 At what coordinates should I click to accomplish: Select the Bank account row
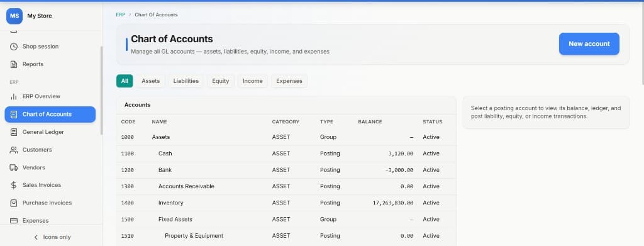[x=286, y=170]
